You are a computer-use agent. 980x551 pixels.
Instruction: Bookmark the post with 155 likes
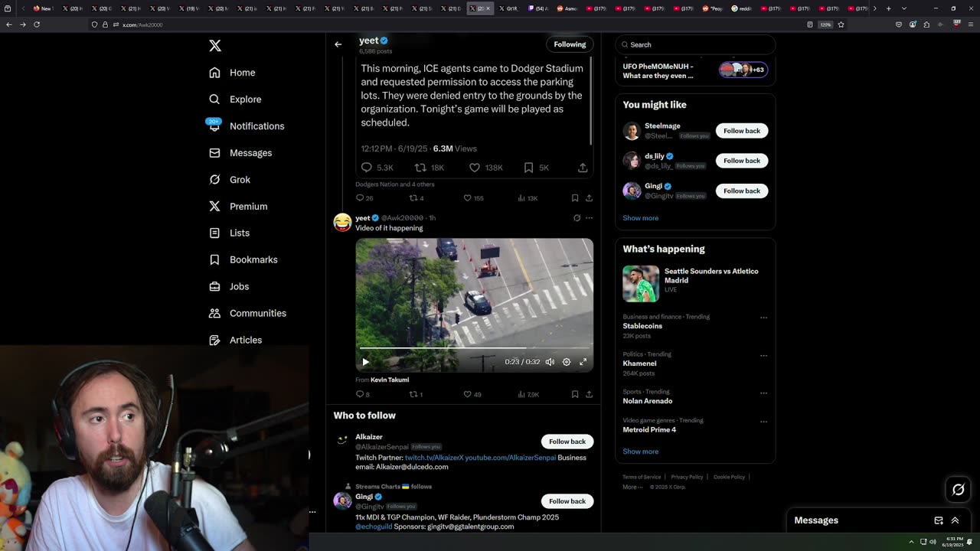(575, 198)
